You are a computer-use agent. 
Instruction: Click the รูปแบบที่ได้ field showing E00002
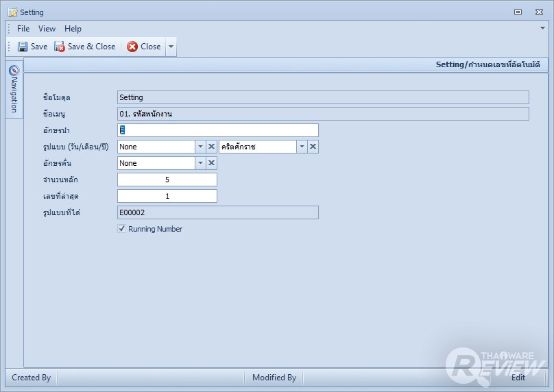tap(217, 212)
